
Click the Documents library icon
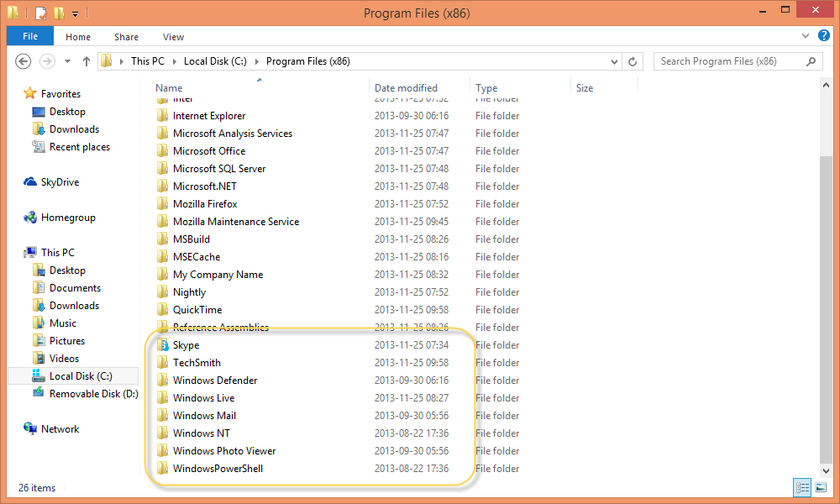pos(39,287)
